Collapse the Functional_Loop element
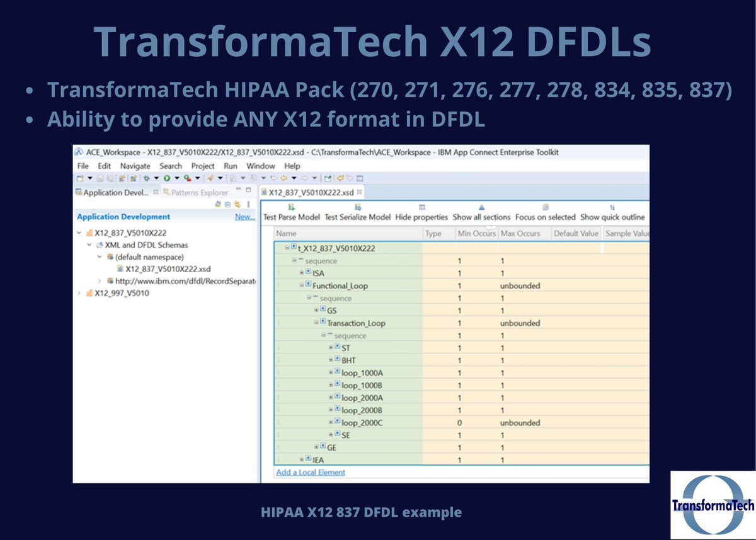 pyautogui.click(x=302, y=285)
